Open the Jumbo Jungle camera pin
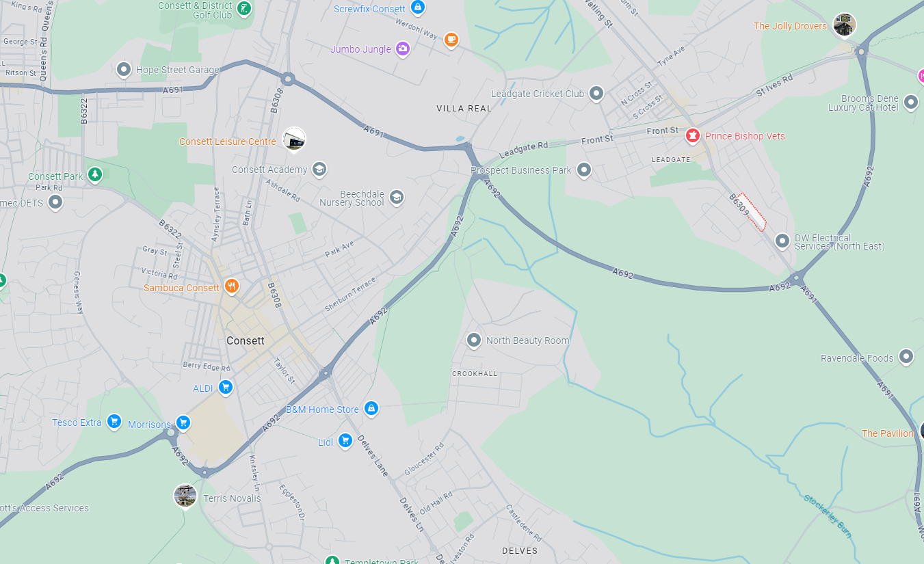This screenshot has width=924, height=564. (403, 49)
